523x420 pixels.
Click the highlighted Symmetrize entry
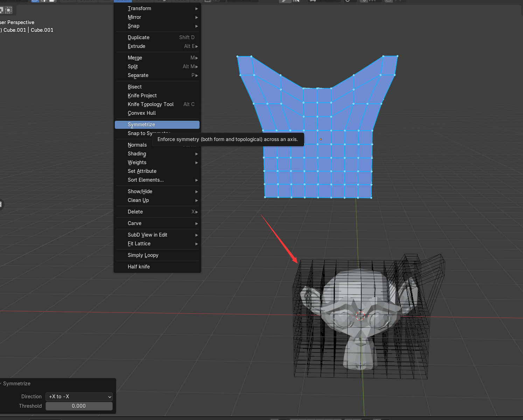coord(157,125)
